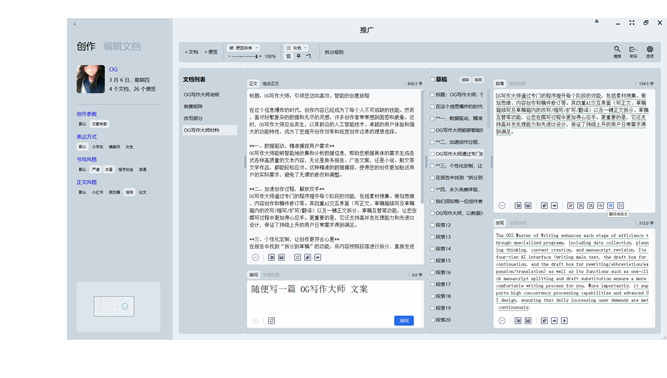Click the pin icon in the toolbar
This screenshot has width=667, height=378.
[299, 56]
